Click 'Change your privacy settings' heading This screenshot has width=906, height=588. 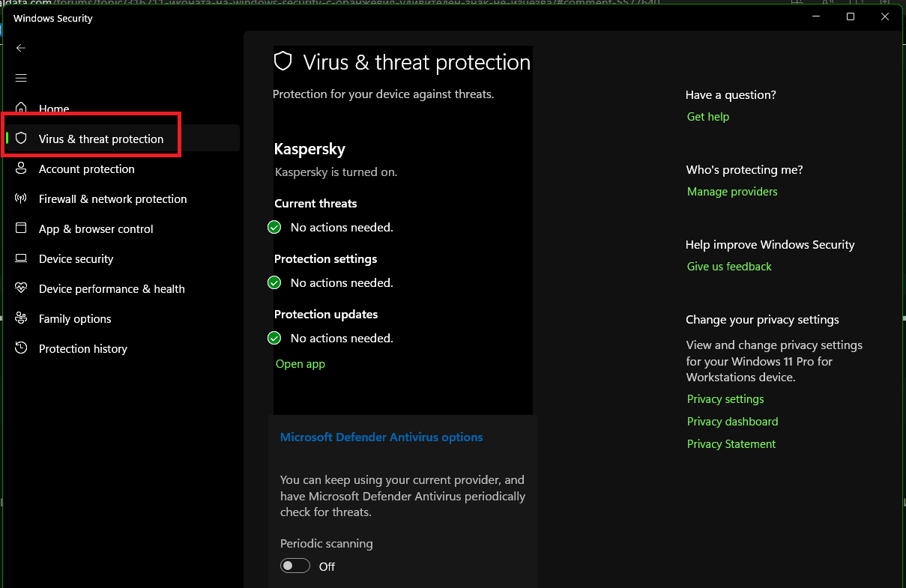coord(762,320)
